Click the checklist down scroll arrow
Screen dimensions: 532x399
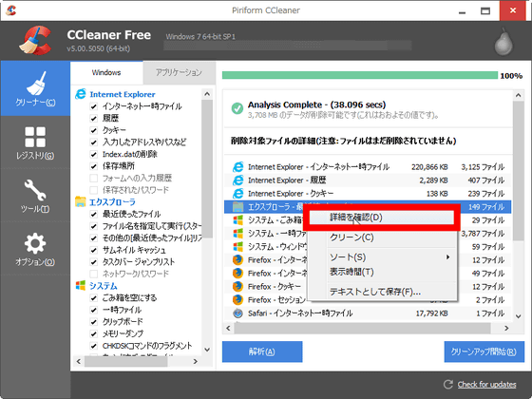[x=207, y=350]
